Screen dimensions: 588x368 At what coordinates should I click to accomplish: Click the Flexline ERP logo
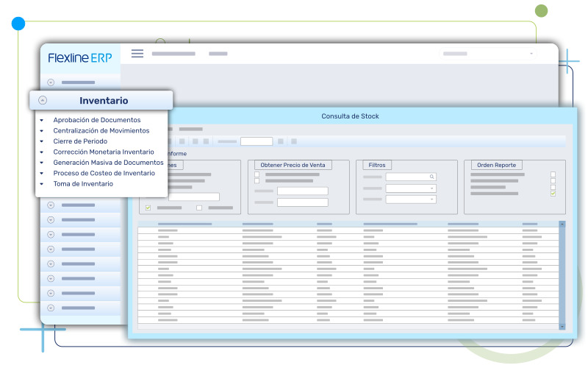pyautogui.click(x=80, y=57)
